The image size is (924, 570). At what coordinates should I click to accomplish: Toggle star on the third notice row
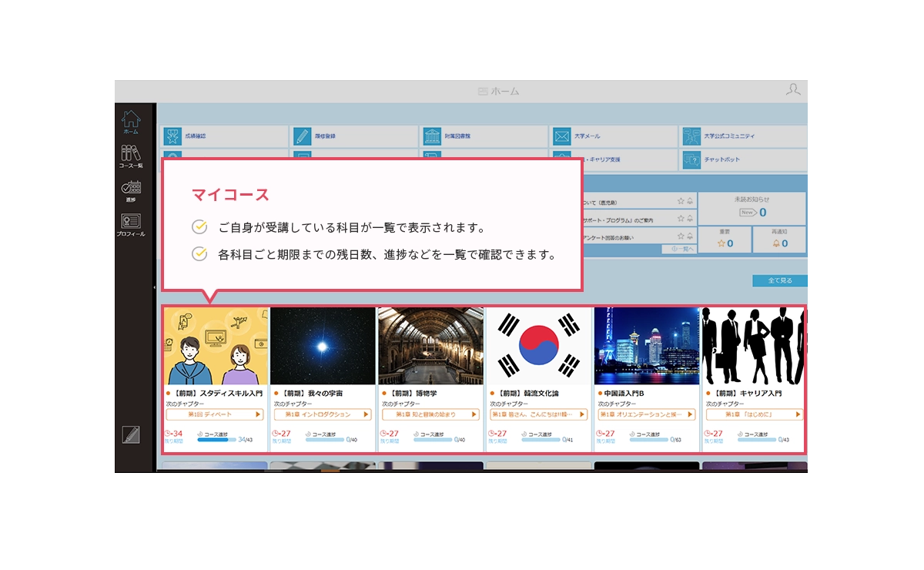pos(681,236)
